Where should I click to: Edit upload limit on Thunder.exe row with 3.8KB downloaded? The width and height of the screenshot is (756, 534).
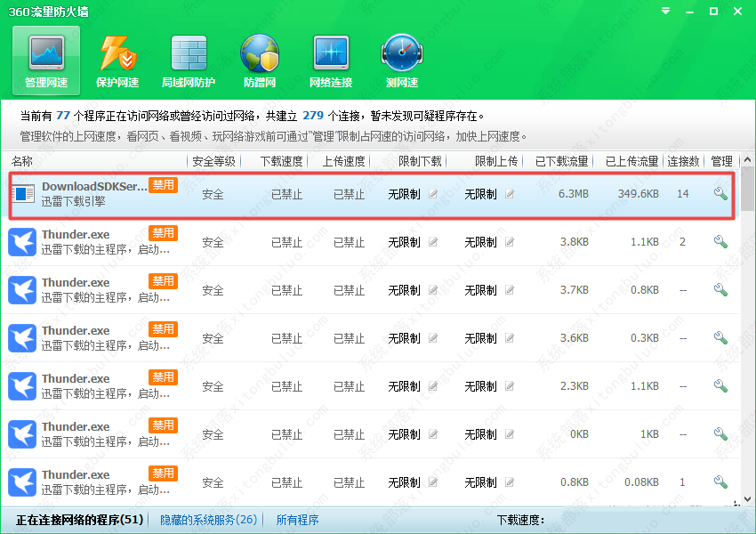[x=509, y=242]
